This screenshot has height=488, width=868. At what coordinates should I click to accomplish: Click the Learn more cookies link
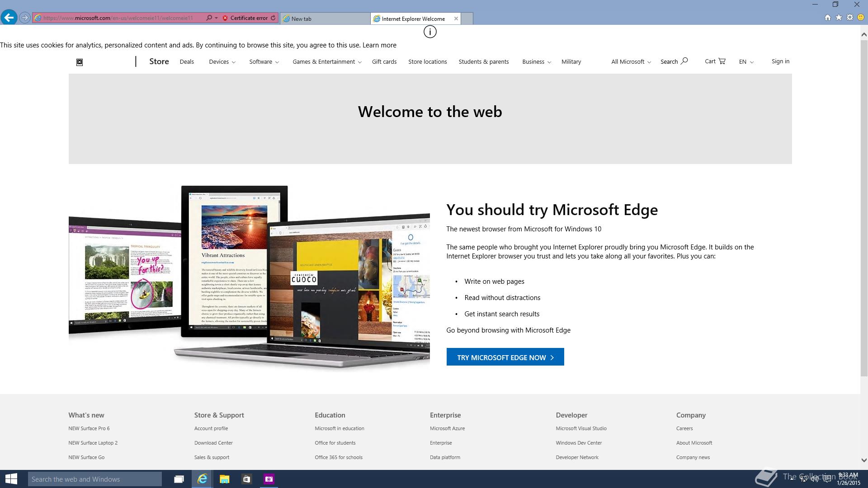tap(379, 45)
